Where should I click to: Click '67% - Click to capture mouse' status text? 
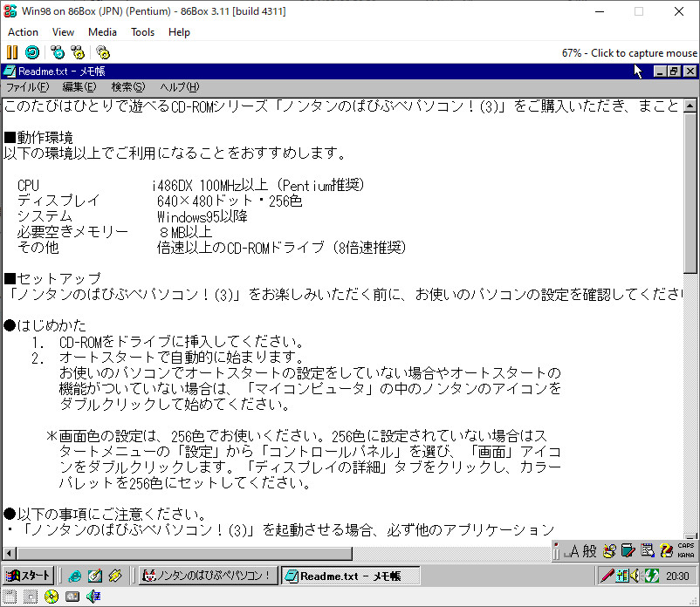click(629, 53)
